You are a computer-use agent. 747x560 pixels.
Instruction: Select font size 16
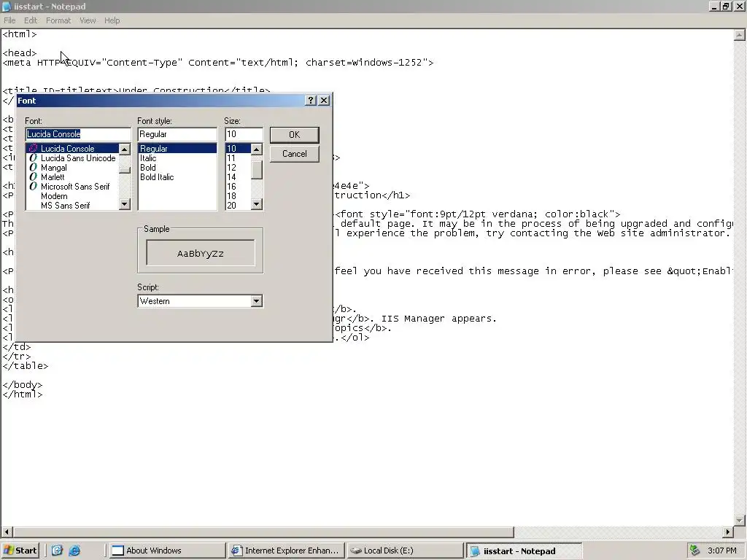point(239,187)
